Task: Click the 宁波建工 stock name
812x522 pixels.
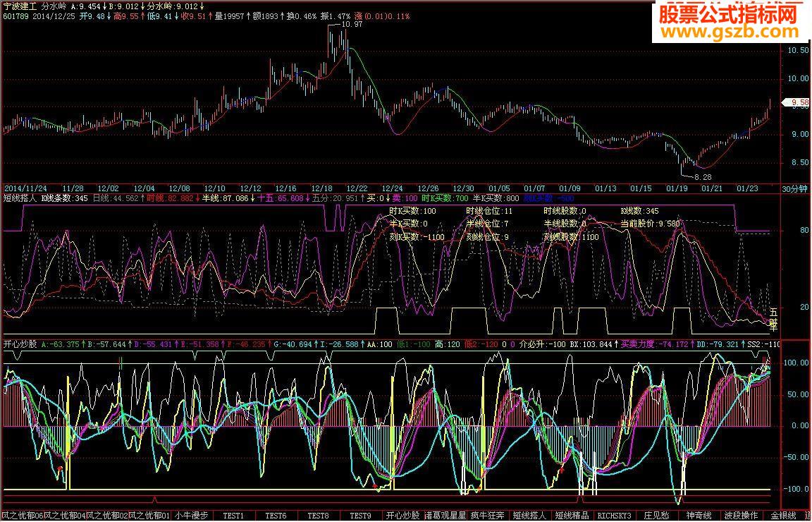Action: coord(19,4)
